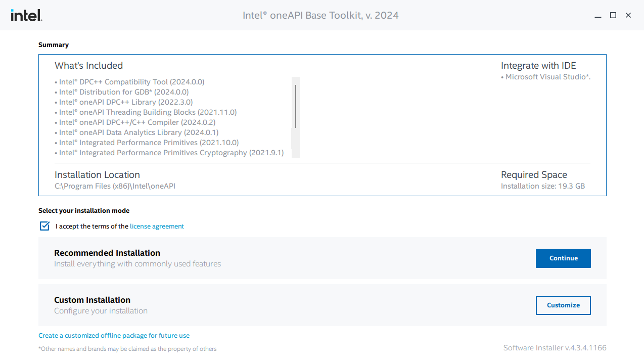Click the Microsoft Visual Studio* IDE entry
The image size is (644, 362).
tap(546, 77)
